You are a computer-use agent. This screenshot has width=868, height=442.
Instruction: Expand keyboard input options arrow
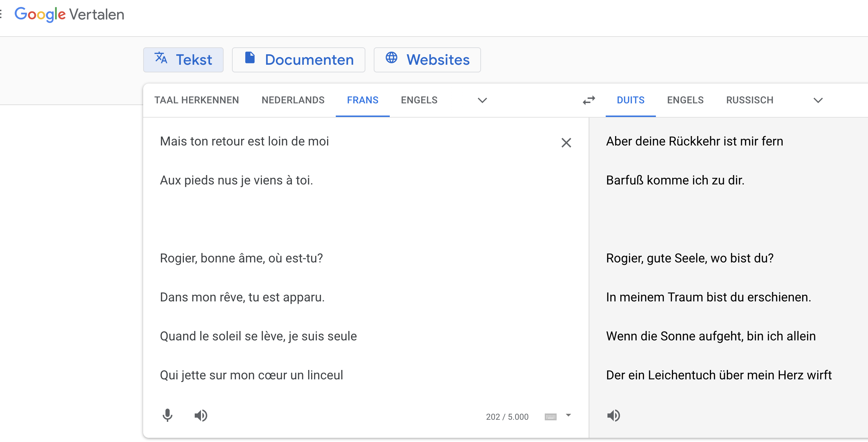click(568, 415)
